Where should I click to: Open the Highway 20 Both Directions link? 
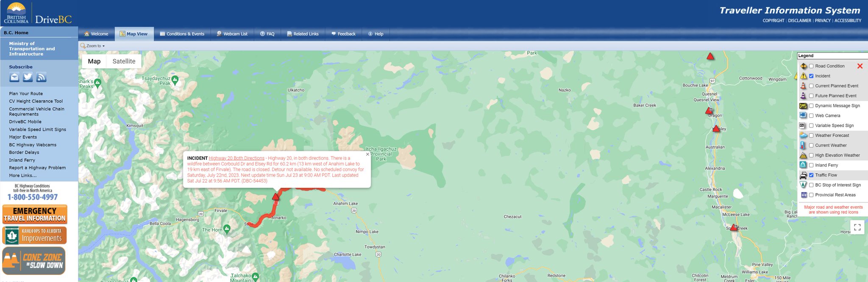pos(236,158)
